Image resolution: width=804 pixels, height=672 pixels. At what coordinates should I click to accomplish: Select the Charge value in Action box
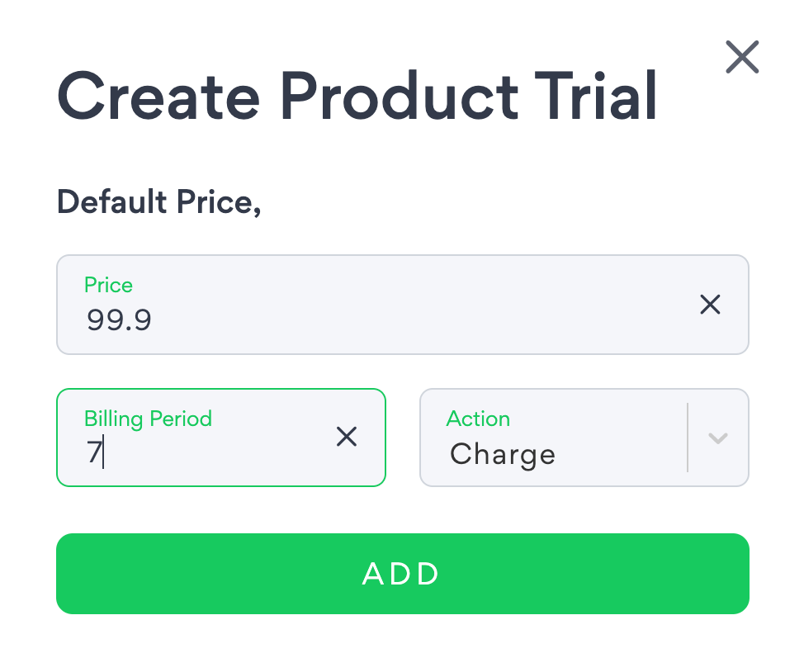point(502,454)
